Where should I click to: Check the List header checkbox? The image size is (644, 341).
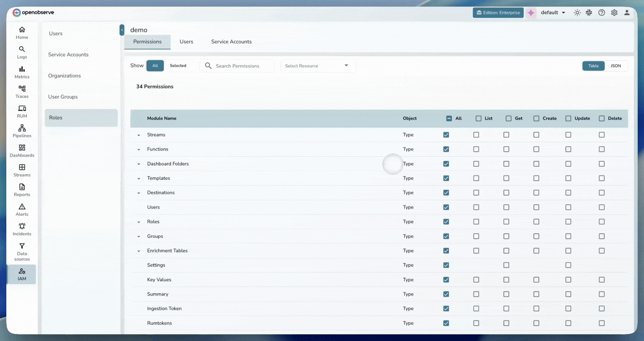[479, 118]
